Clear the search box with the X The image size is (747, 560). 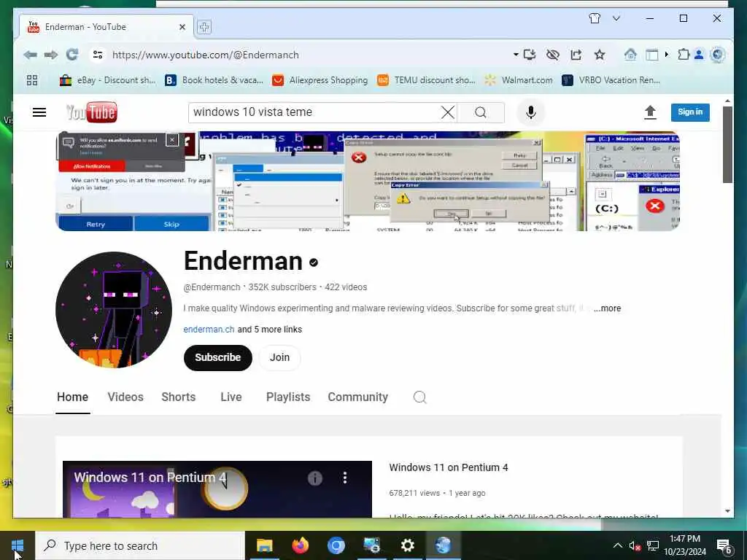point(447,112)
